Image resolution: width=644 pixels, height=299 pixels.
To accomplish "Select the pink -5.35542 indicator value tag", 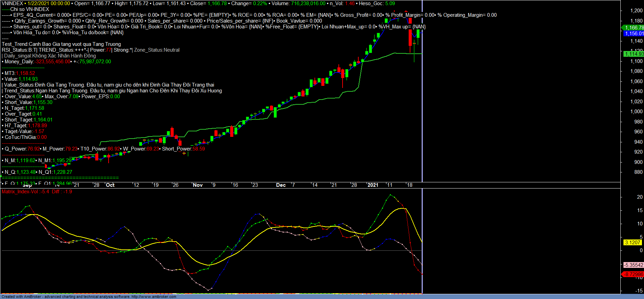I will [633, 265].
